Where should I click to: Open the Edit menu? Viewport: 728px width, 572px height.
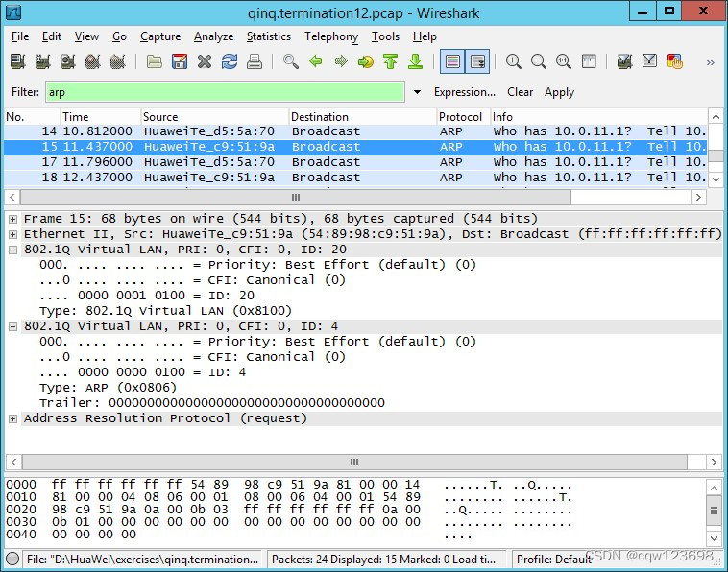[52, 36]
